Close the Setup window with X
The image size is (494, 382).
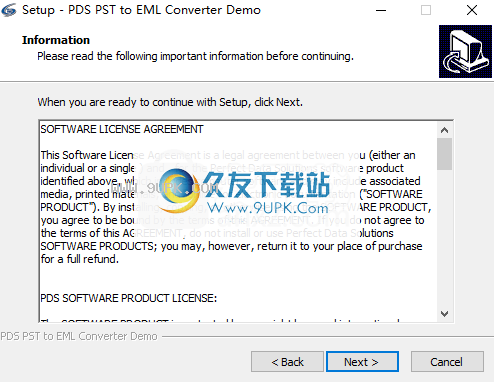(472, 10)
